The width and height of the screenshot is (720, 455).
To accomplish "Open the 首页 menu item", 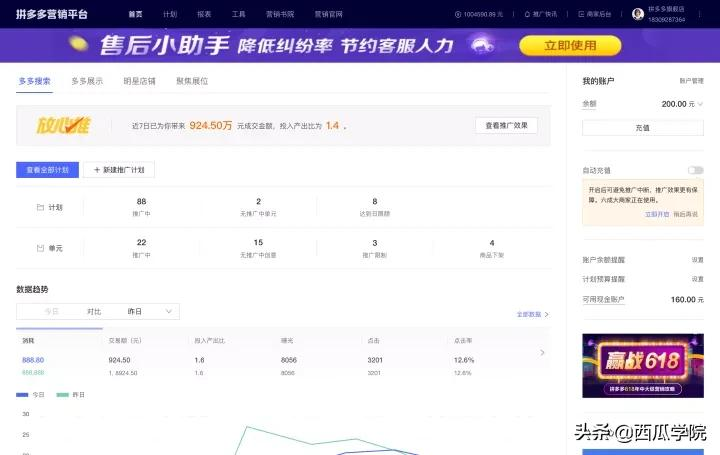I will [x=135, y=14].
